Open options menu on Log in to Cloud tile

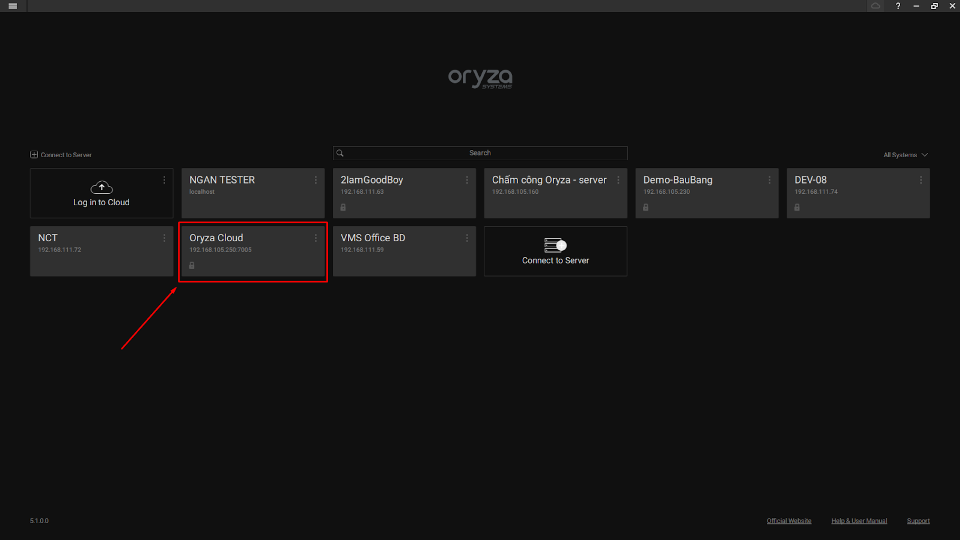click(164, 180)
